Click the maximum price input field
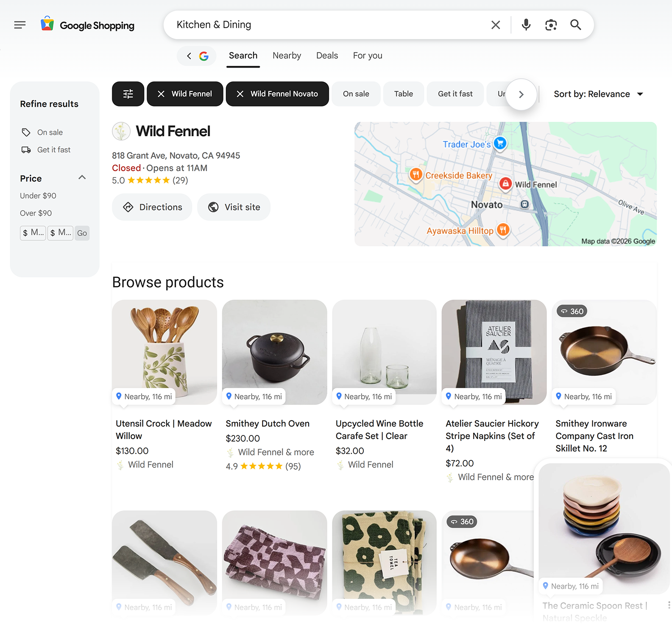 (x=60, y=233)
